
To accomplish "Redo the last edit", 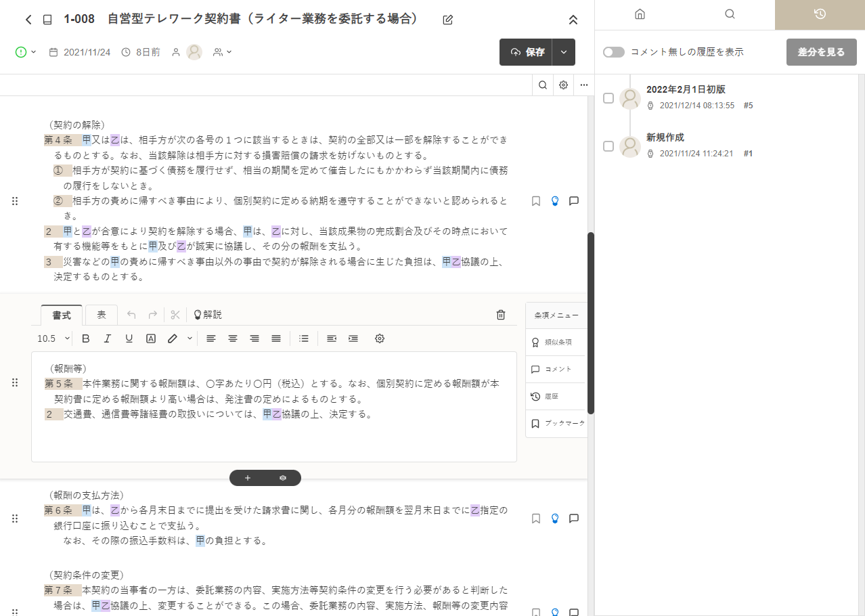I will tap(153, 315).
